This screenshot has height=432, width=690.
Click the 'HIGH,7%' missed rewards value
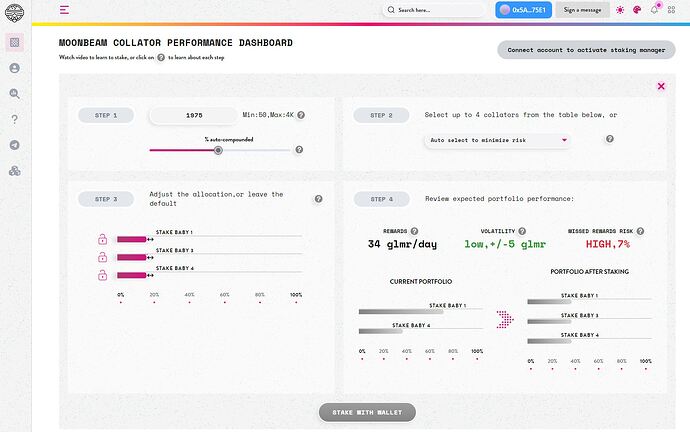[x=608, y=244]
